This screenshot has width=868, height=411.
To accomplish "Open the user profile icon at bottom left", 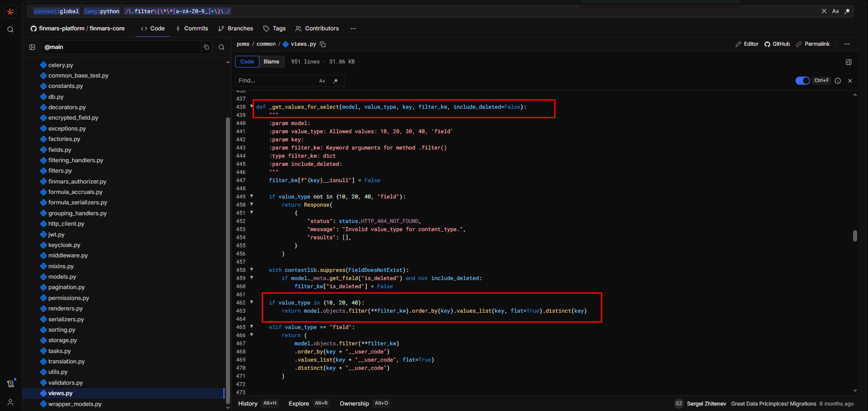I will coord(10,402).
